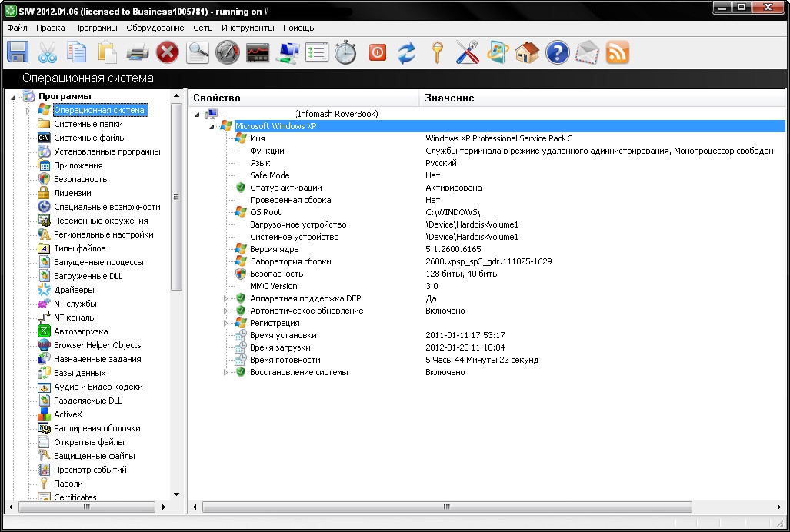Open the stopwatch tool in toolbar
790x532 pixels.
(345, 52)
